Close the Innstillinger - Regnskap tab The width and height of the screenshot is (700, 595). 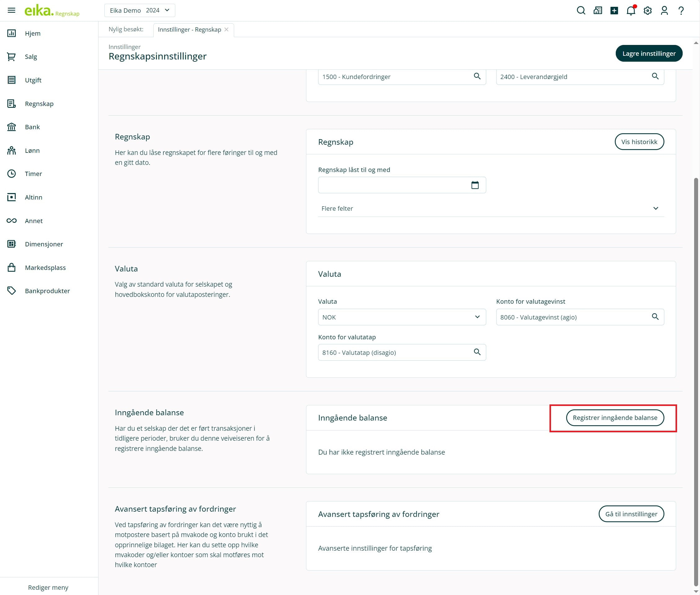coord(226,30)
